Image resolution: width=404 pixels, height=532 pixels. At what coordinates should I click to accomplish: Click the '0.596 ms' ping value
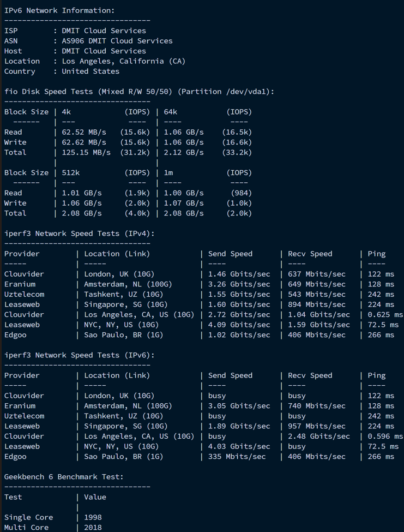click(x=385, y=437)
